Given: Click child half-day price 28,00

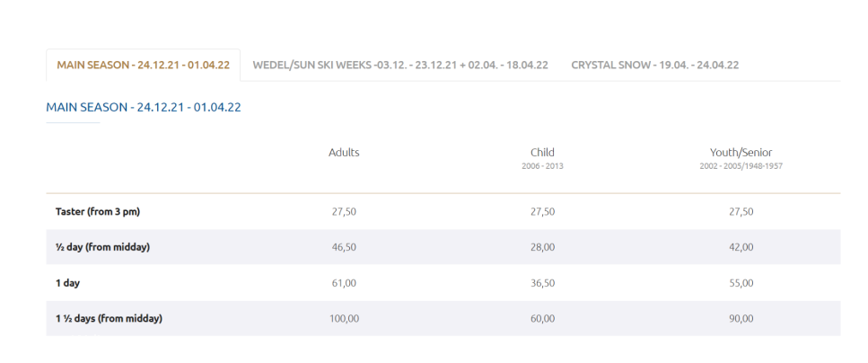Looking at the screenshot, I should click(542, 247).
